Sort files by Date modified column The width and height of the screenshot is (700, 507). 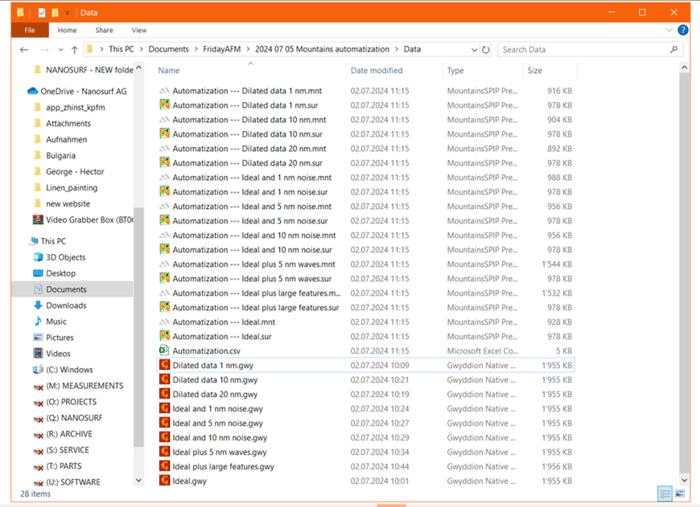tap(375, 70)
